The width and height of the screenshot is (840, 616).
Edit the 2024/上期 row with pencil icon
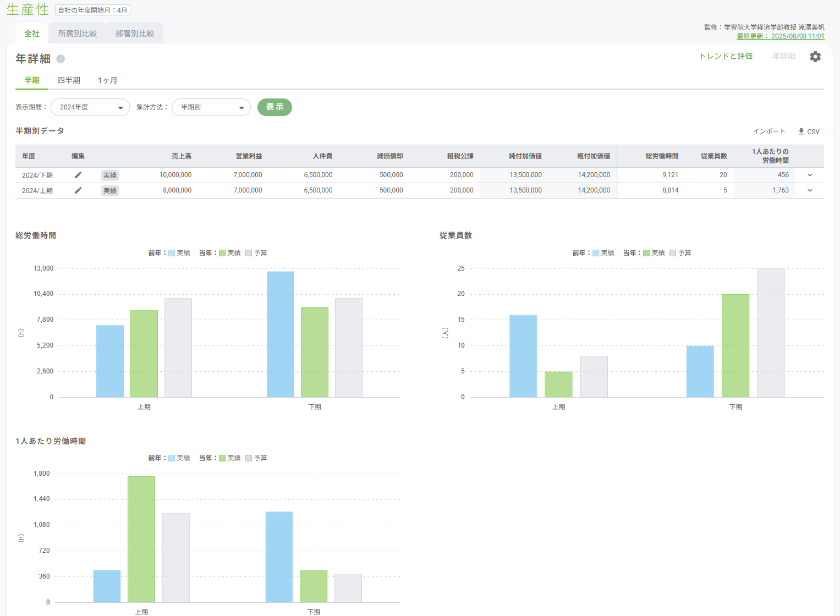pos(78,190)
